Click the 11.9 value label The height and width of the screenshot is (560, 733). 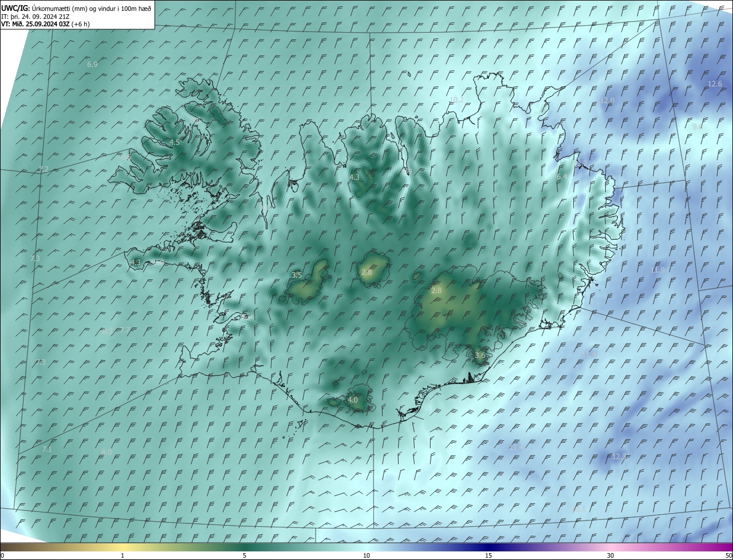tap(657, 270)
